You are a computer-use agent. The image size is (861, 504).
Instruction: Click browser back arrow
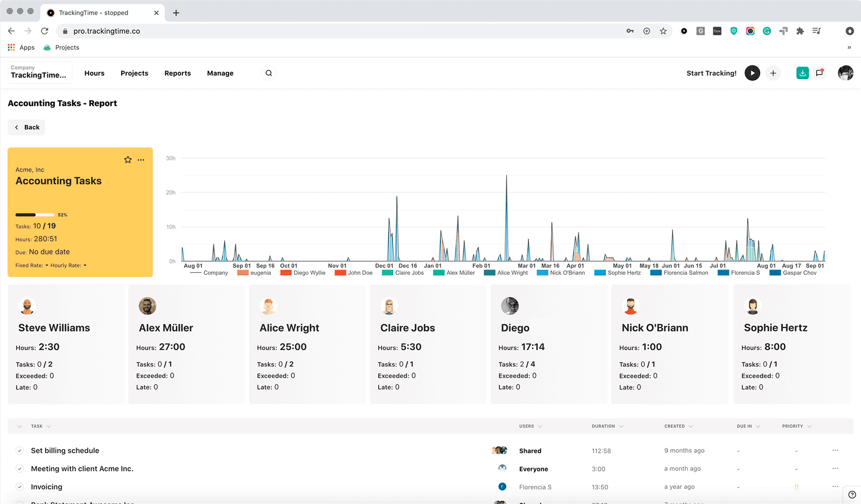click(11, 31)
